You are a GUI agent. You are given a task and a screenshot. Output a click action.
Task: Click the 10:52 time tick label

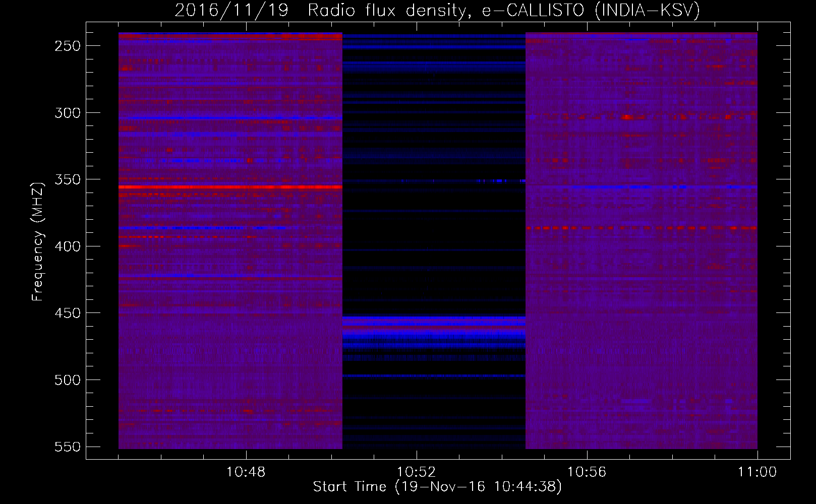417,472
